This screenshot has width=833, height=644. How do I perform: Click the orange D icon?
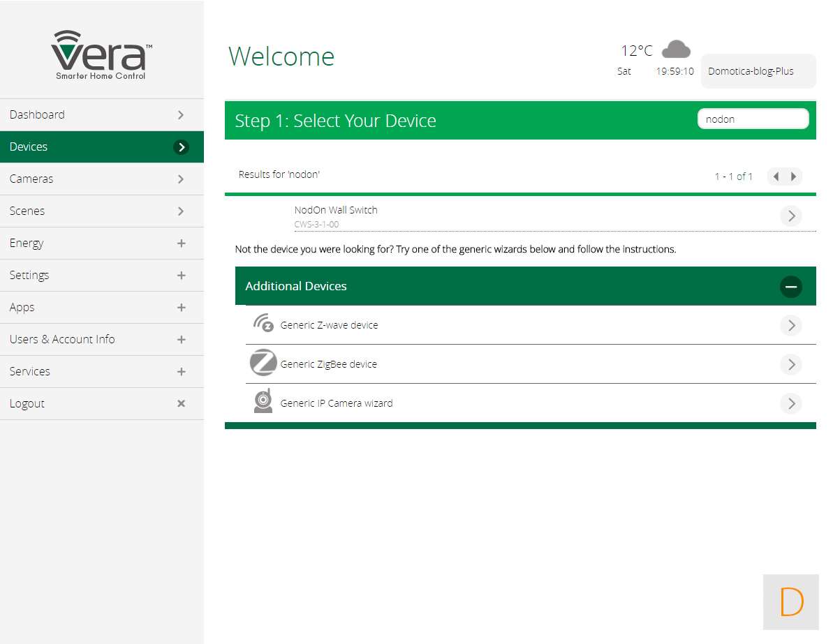790,601
